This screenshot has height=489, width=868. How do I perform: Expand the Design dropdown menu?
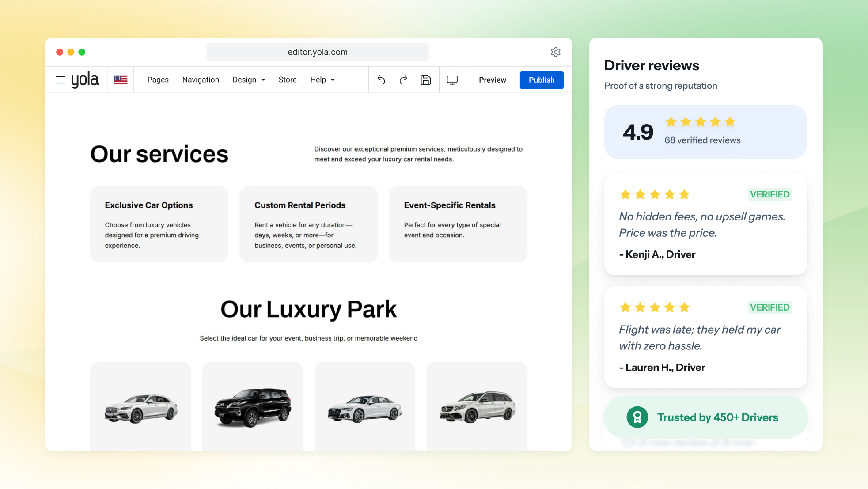pyautogui.click(x=249, y=80)
